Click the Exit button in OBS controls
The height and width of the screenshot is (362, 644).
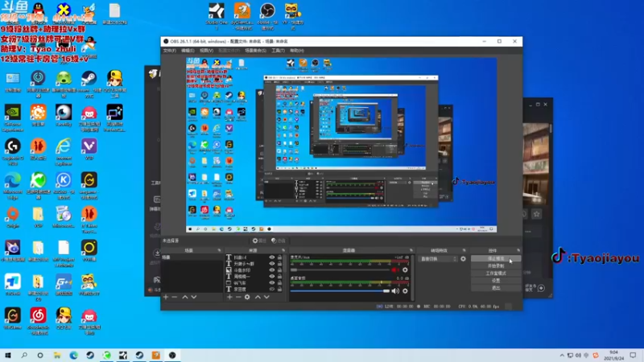click(x=496, y=288)
